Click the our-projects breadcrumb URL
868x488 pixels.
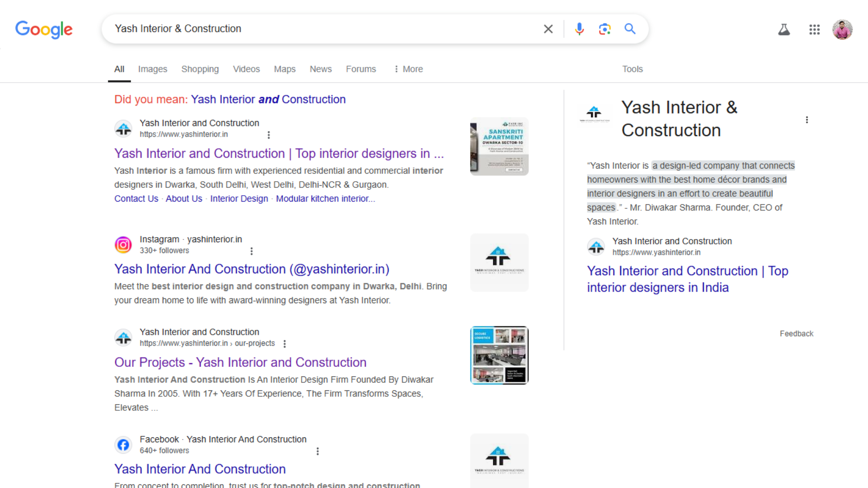click(207, 343)
